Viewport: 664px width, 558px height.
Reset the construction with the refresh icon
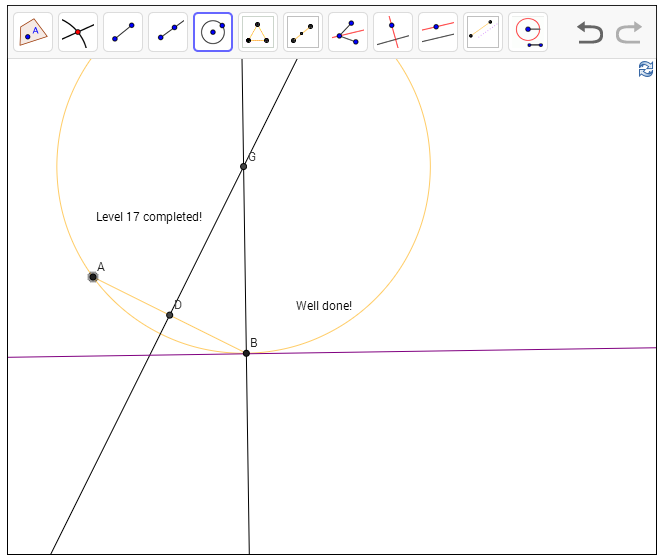coord(646,69)
